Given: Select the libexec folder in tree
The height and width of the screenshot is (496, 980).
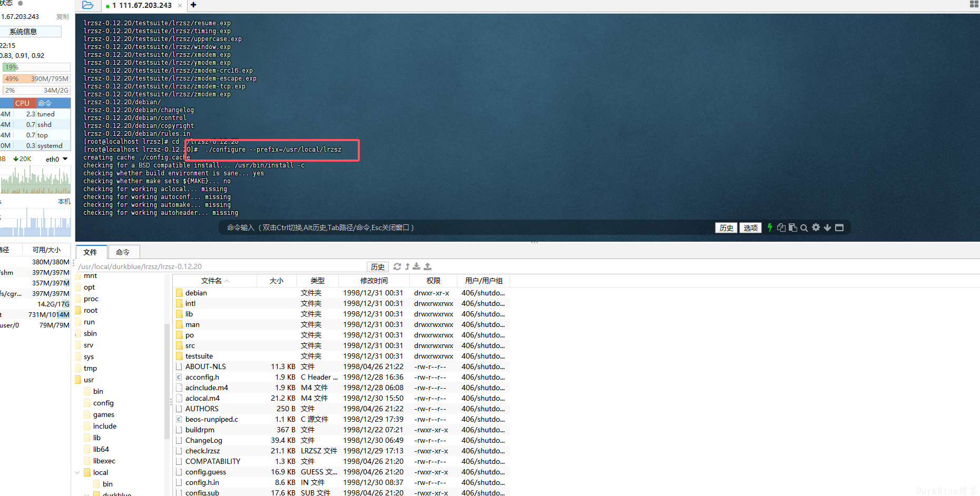Looking at the screenshot, I should click(x=104, y=461).
